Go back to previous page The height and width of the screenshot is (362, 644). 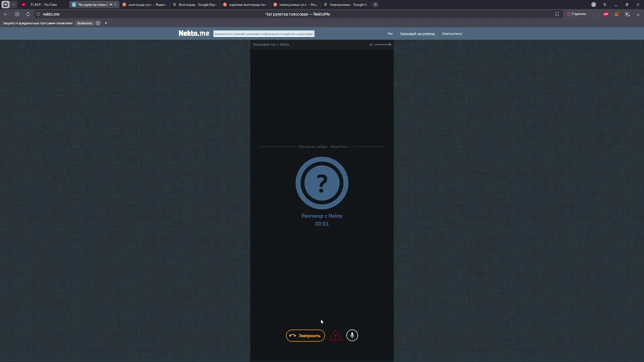coord(6,14)
